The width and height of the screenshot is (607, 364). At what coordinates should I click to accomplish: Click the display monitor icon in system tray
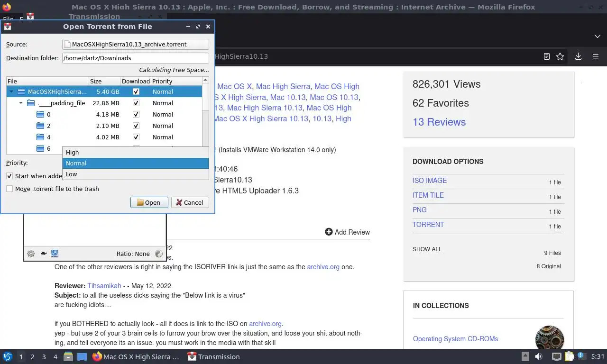click(557, 356)
